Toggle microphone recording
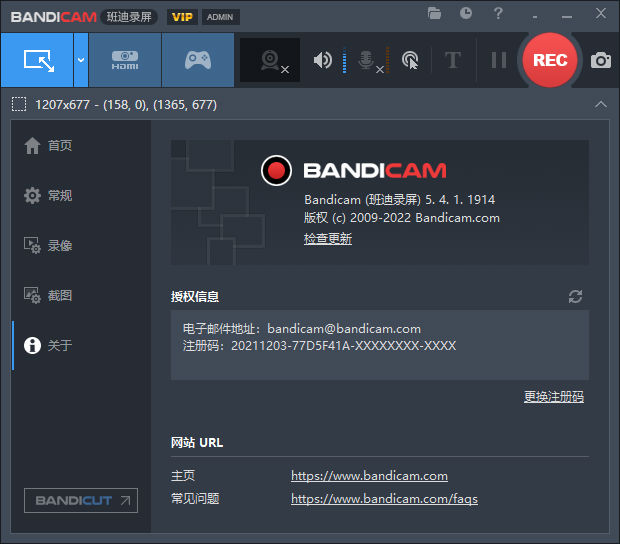The height and width of the screenshot is (544, 620). (367, 60)
